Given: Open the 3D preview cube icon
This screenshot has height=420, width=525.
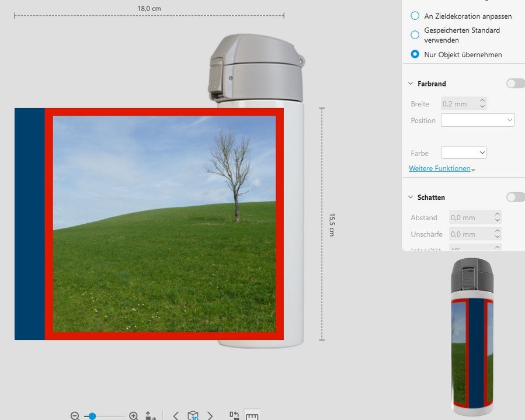Looking at the screenshot, I should pos(193,416).
